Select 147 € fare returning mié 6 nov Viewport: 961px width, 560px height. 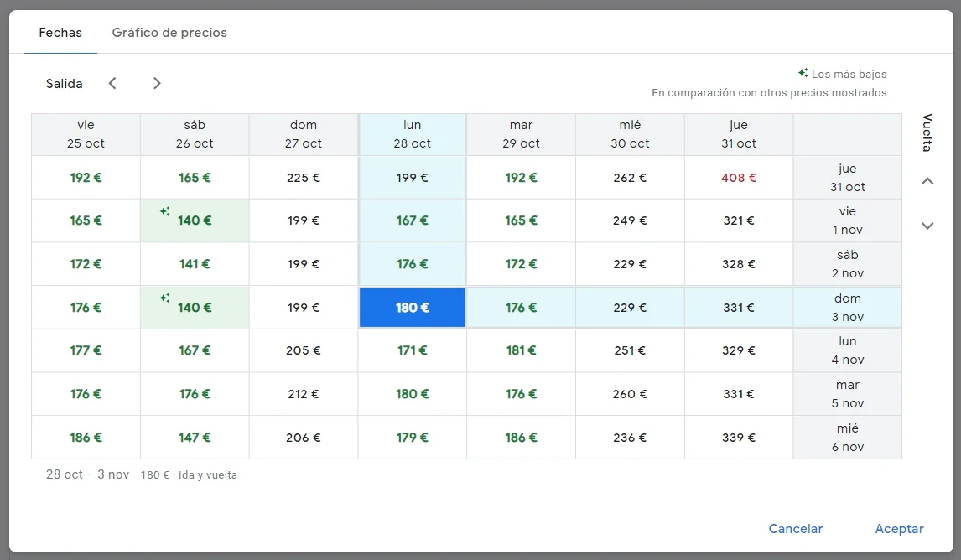click(x=195, y=438)
